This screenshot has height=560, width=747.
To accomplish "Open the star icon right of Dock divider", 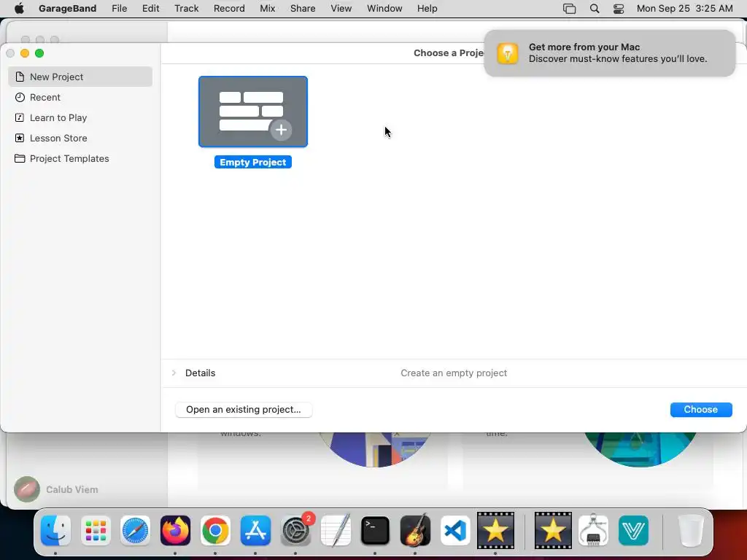I will pyautogui.click(x=553, y=531).
